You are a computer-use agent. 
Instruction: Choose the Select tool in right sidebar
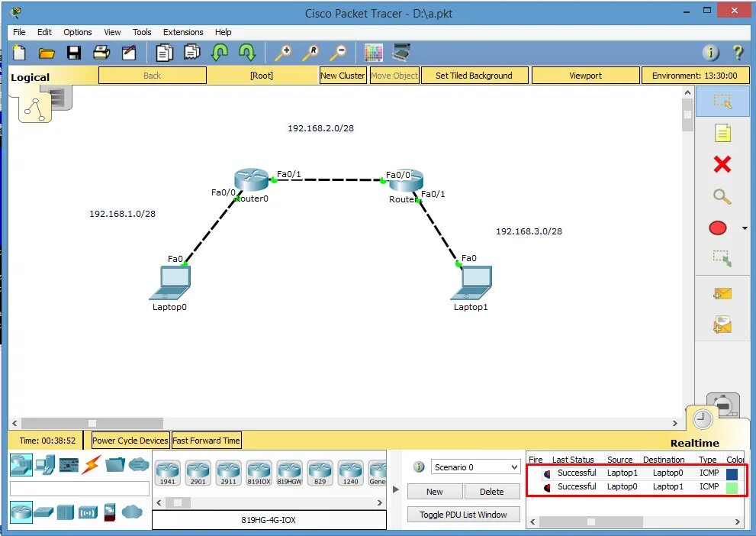coord(722,102)
